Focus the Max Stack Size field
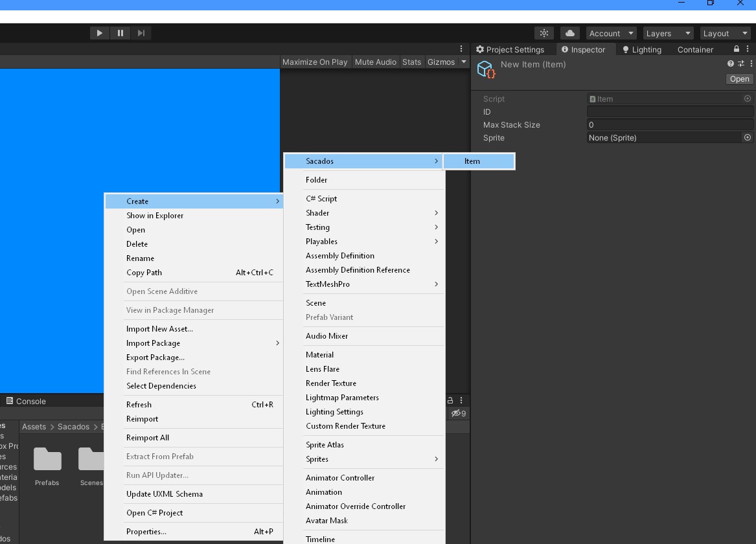The height and width of the screenshot is (544, 756). pos(670,125)
